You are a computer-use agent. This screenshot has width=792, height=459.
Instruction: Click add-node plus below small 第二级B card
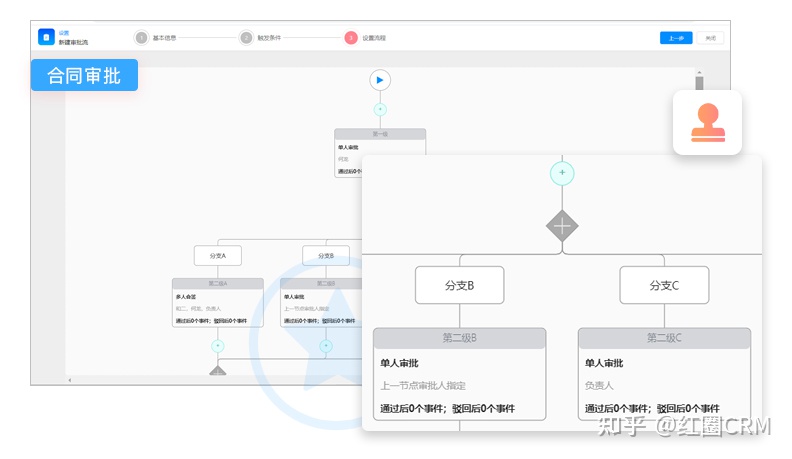tap(325, 346)
